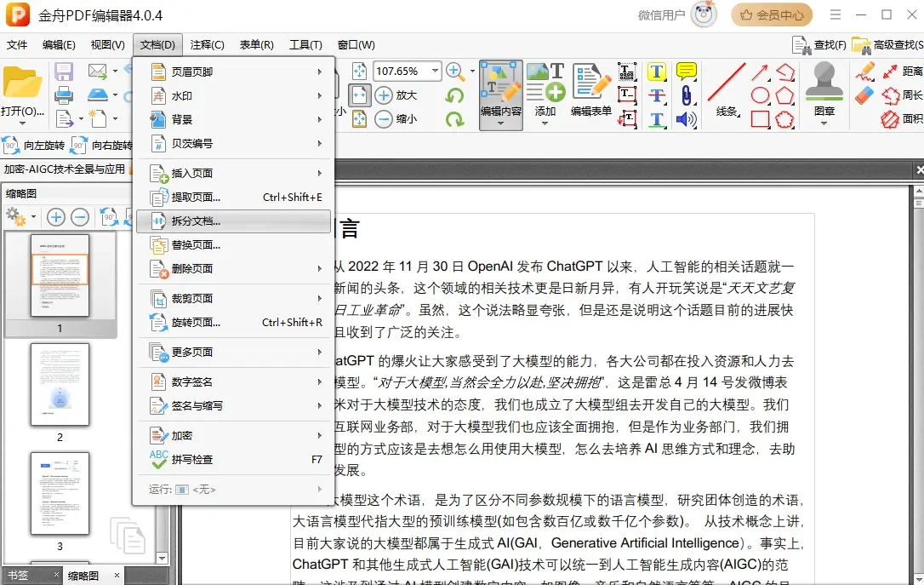Choose 旋转页面 menu entry
The width and height of the screenshot is (924, 585).
[234, 323]
